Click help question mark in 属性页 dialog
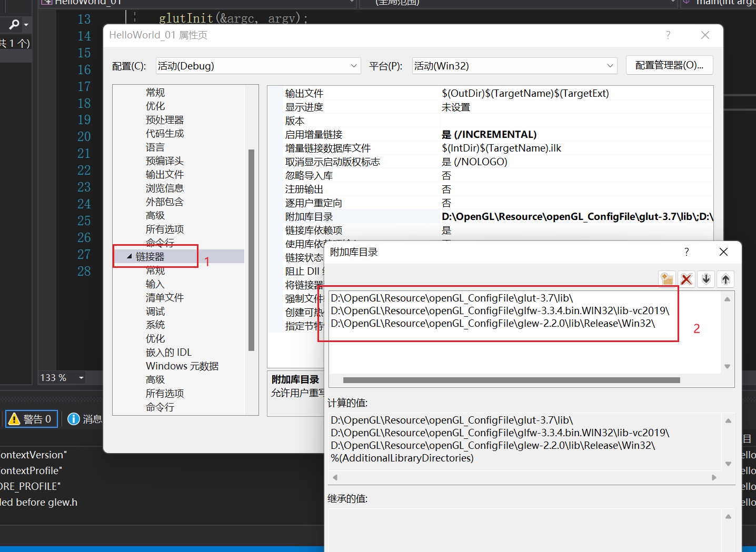The width and height of the screenshot is (756, 552). (668, 35)
